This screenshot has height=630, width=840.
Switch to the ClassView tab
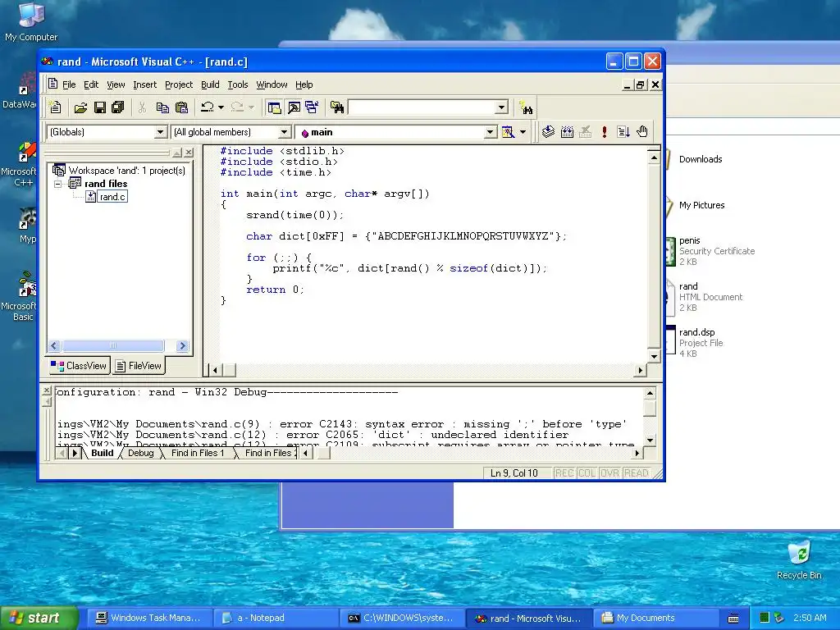click(79, 366)
